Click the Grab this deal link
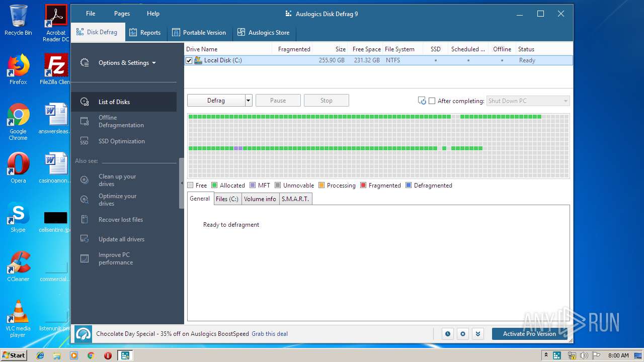This screenshot has width=644, height=362. 270,334
